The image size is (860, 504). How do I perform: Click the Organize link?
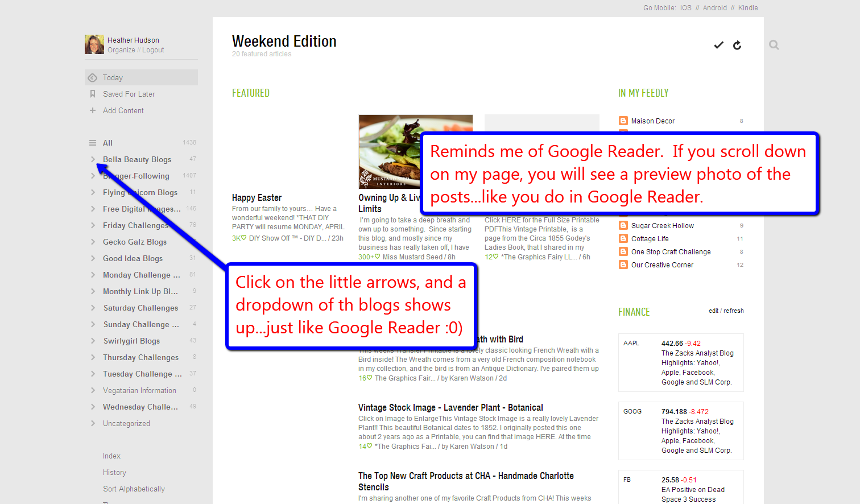121,50
